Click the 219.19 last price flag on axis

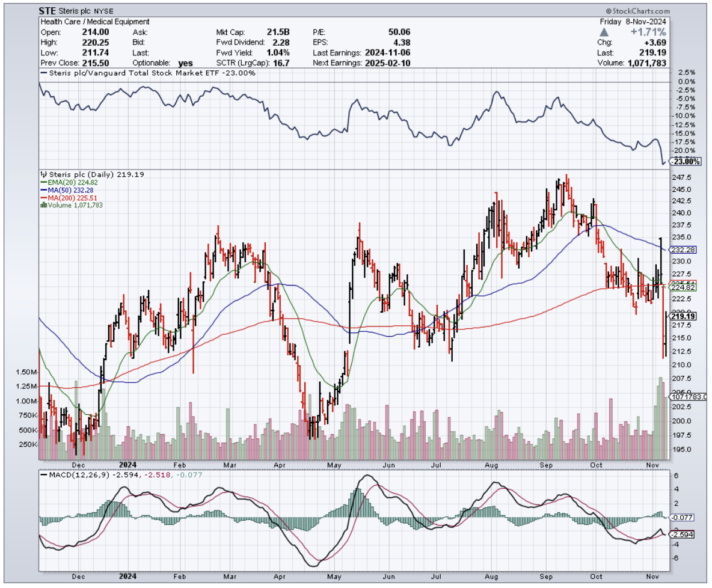pos(683,316)
